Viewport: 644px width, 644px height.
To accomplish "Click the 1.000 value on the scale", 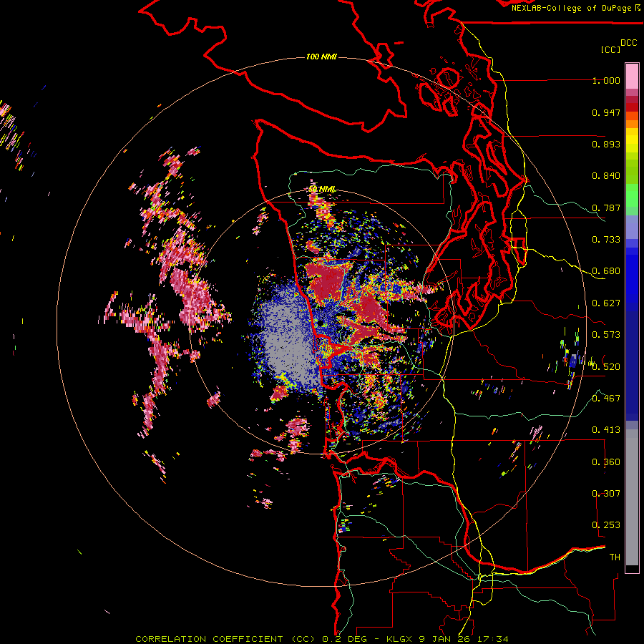I will tap(606, 80).
